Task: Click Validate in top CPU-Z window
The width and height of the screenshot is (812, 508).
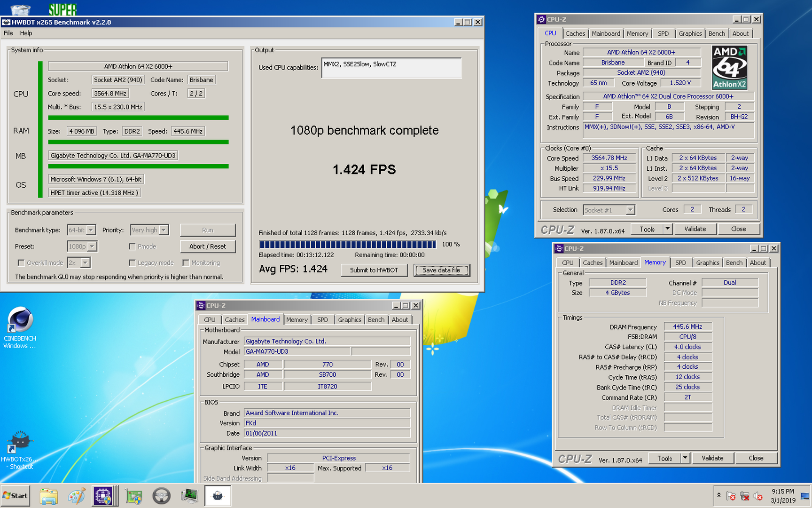Action: (x=695, y=229)
